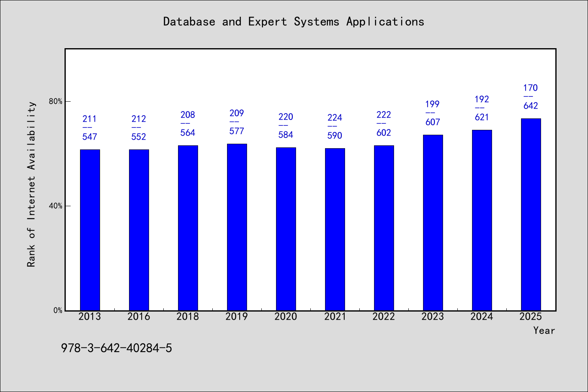Select the blue bar for 2018
This screenshot has height=392, width=588.
(188, 228)
